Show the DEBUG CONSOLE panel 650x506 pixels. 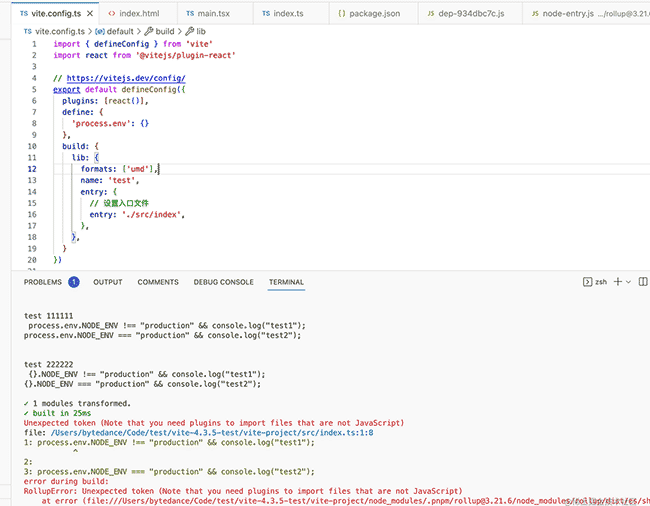(x=223, y=282)
